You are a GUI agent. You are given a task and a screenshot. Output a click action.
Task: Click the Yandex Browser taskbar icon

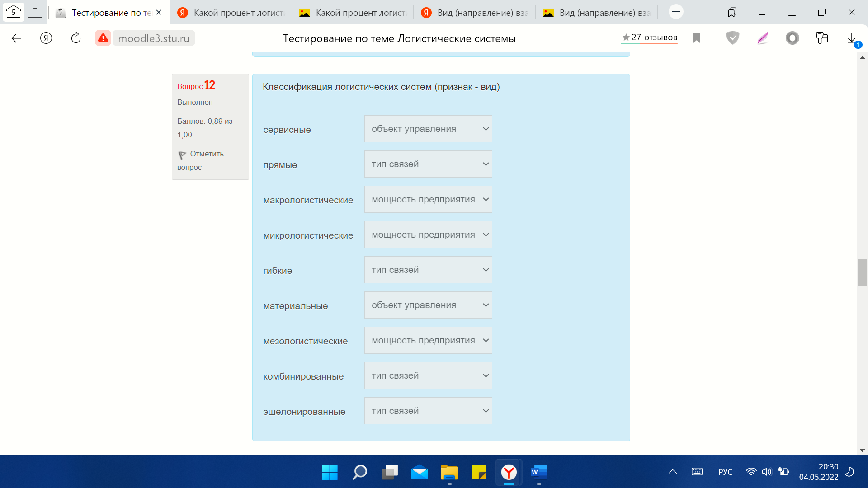click(509, 473)
